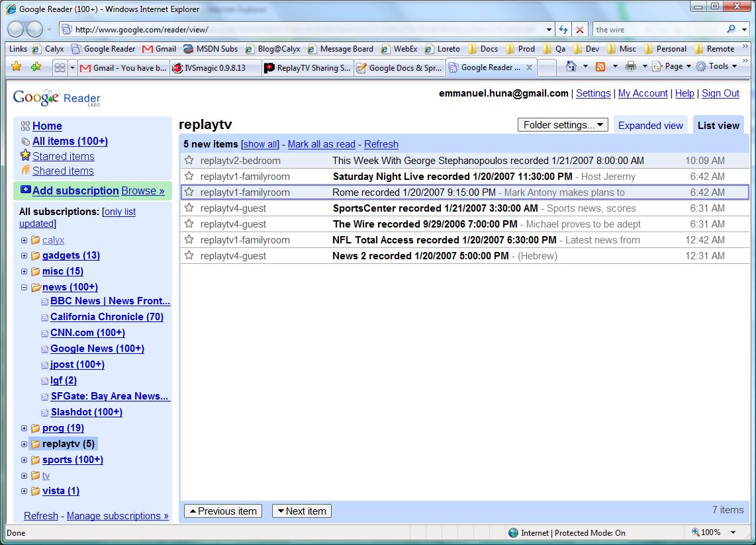Star the News 2 recorded item
The image size is (756, 545).
[189, 255]
